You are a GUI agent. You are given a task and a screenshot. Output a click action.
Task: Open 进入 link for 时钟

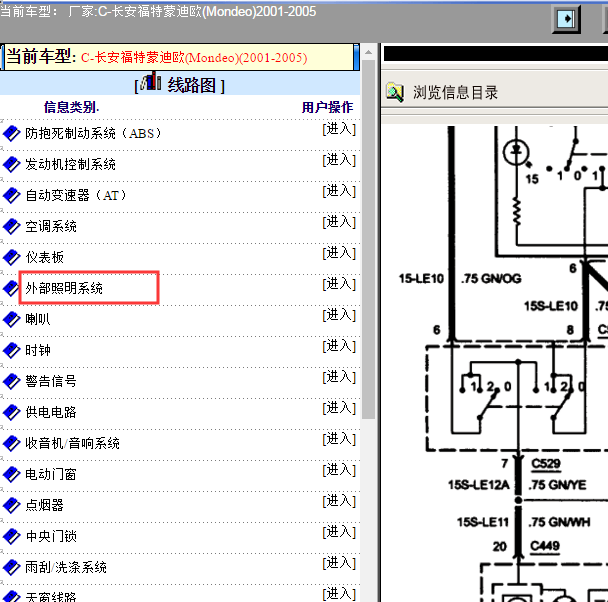[339, 346]
